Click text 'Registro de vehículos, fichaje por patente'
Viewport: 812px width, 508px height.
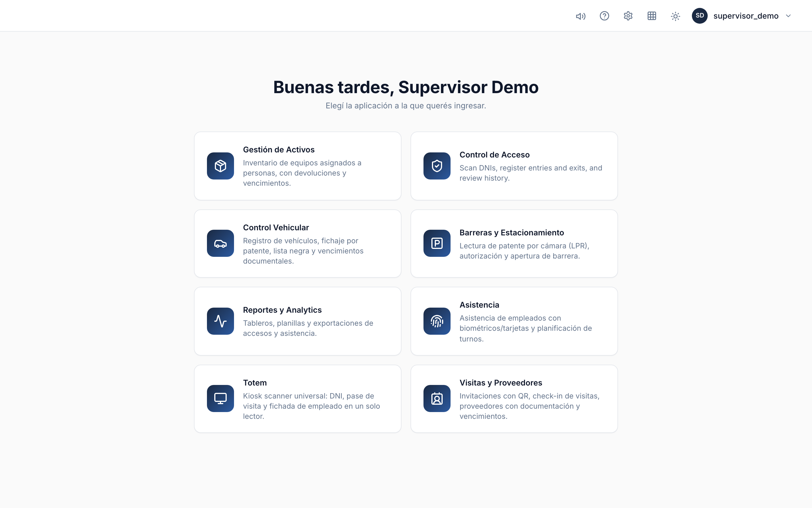click(x=300, y=246)
